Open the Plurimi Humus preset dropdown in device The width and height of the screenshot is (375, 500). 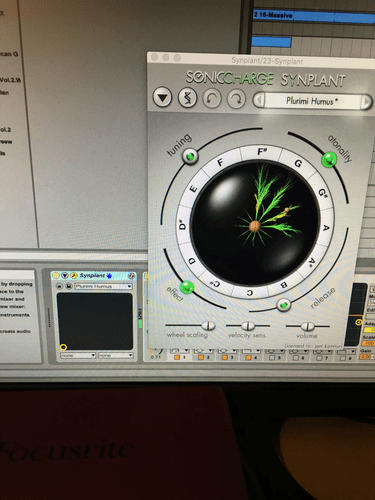(x=103, y=286)
